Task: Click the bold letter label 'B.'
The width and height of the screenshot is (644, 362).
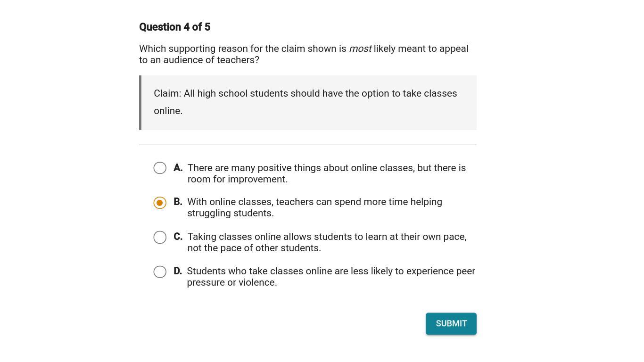Action: tap(178, 202)
